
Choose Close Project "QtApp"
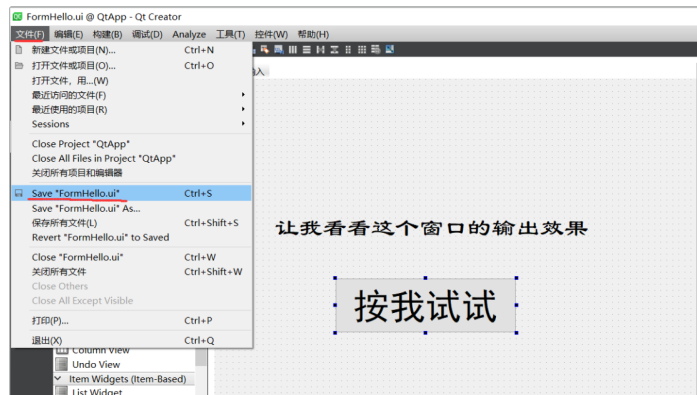coord(132,144)
